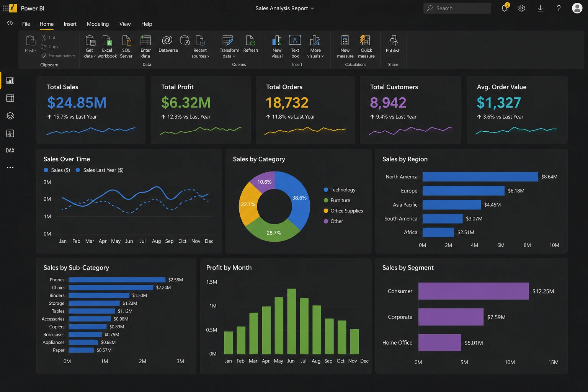Open notifications bell
The image size is (588, 392).
[x=505, y=8]
